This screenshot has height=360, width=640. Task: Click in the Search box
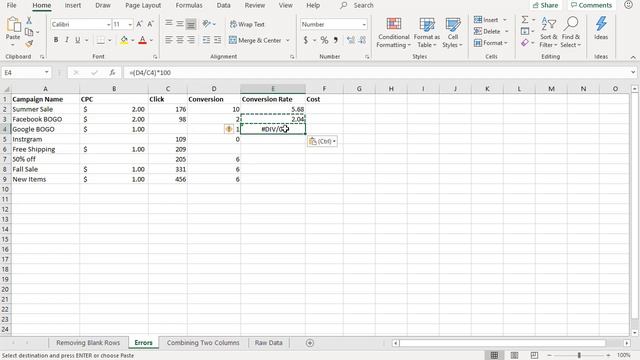363,5
